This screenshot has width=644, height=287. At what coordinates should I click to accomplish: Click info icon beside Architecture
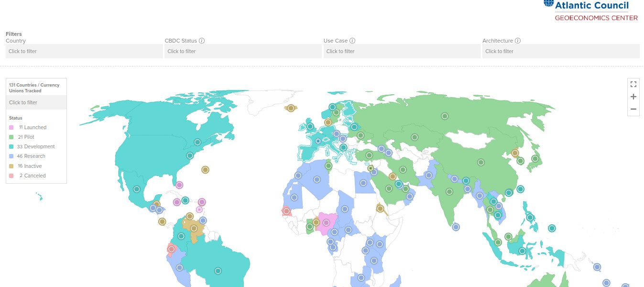click(518, 41)
